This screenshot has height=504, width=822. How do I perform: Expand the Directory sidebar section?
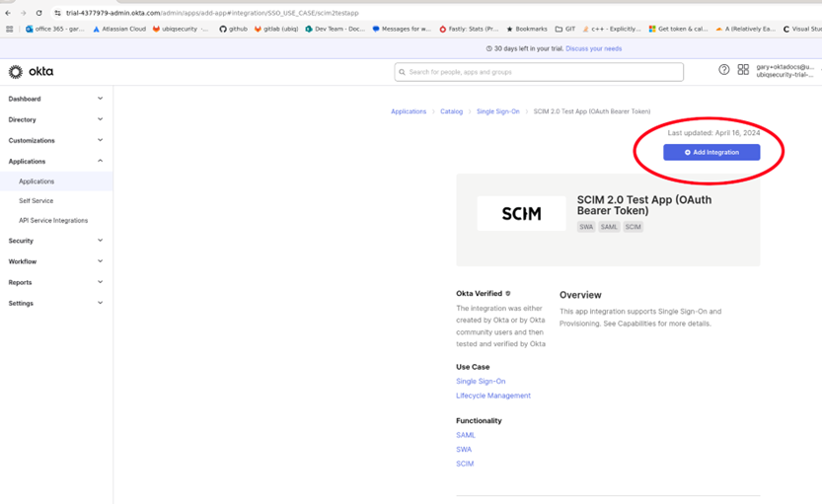pyautogui.click(x=55, y=119)
